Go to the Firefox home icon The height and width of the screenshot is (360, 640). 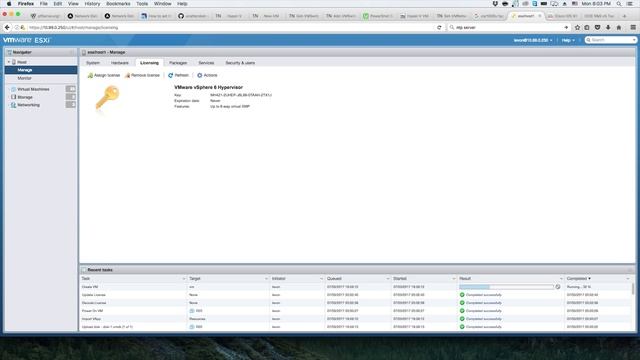coord(619,27)
